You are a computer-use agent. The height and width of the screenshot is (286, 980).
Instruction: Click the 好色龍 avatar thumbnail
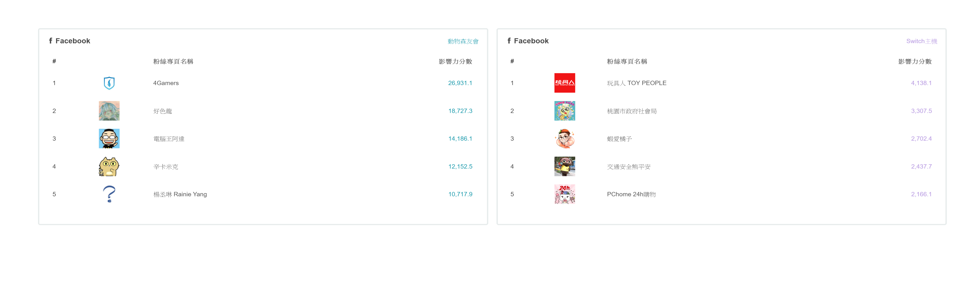[109, 111]
